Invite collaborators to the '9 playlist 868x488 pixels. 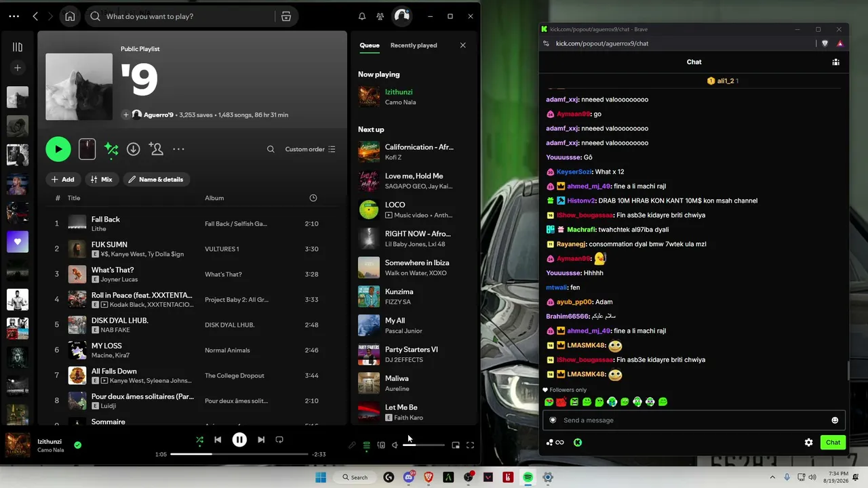click(x=157, y=149)
